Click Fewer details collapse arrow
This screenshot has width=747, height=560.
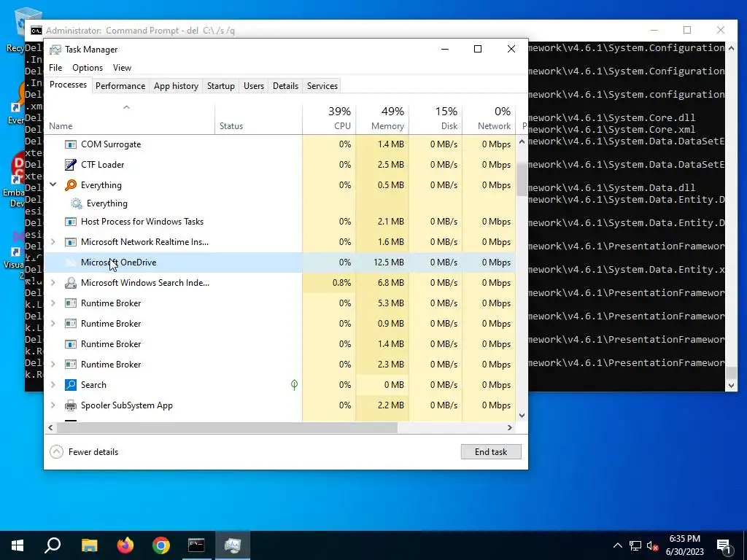click(x=56, y=452)
